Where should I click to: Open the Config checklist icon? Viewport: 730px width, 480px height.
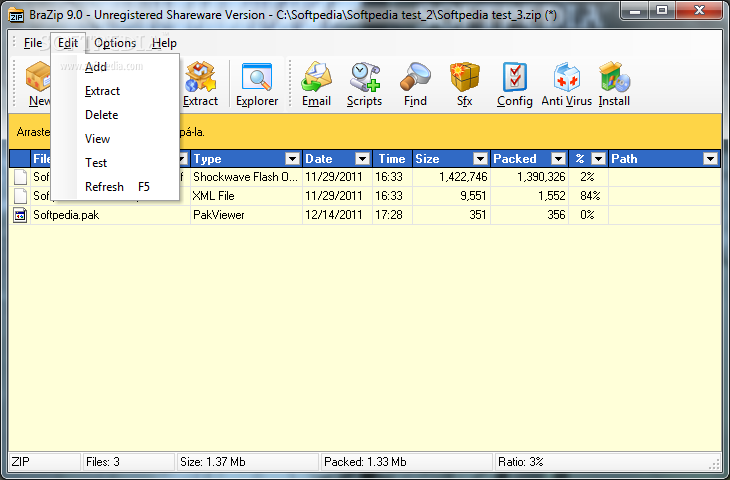point(514,77)
